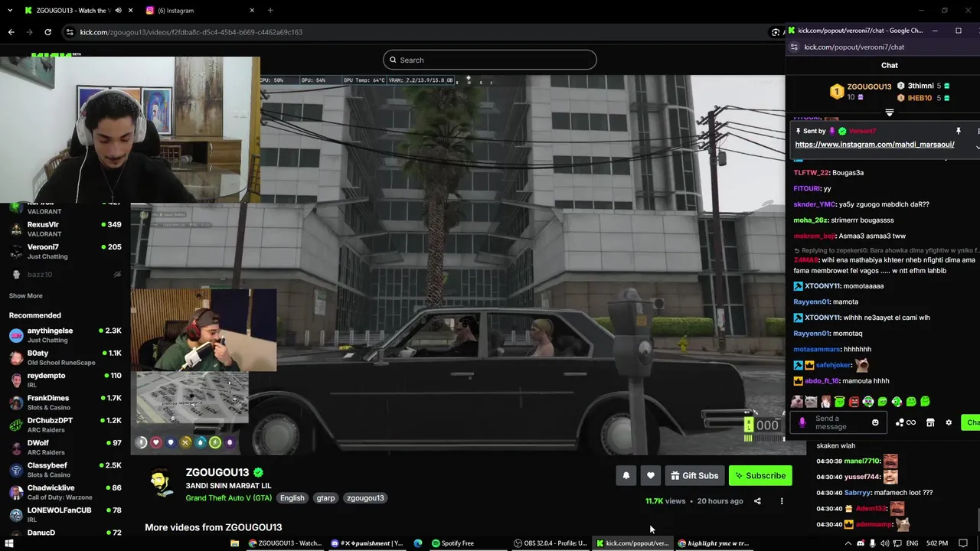The height and width of the screenshot is (551, 980).
Task: Click the heart follow icon below video
Action: click(651, 475)
